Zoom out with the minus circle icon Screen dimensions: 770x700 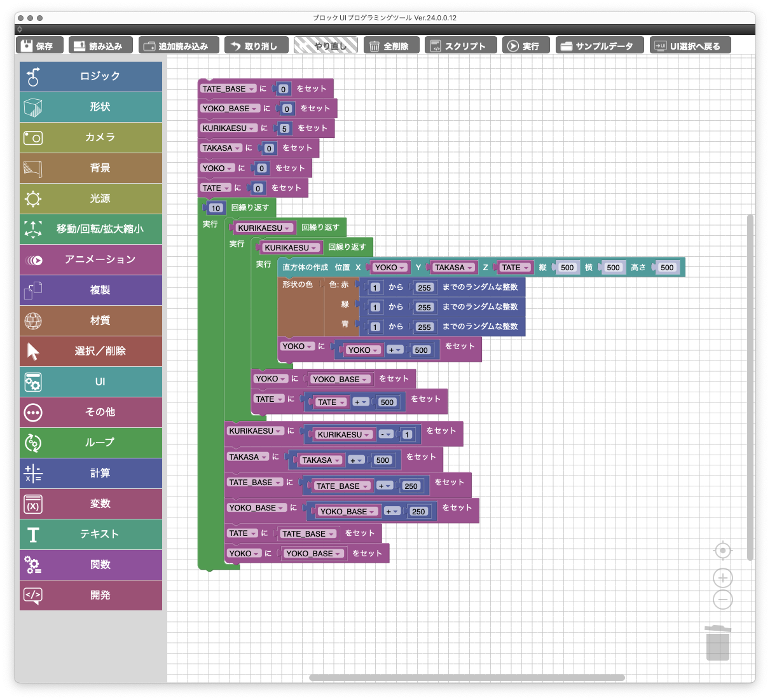point(723,600)
